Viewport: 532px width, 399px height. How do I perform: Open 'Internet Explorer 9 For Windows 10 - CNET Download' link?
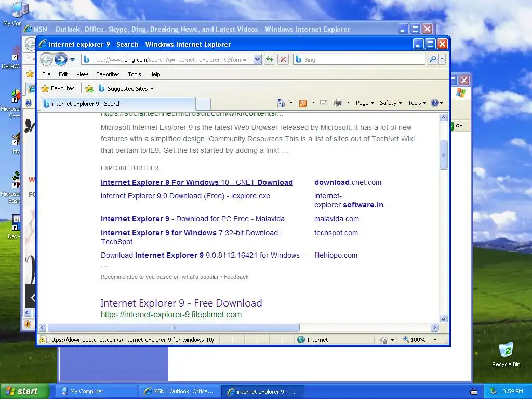197,182
